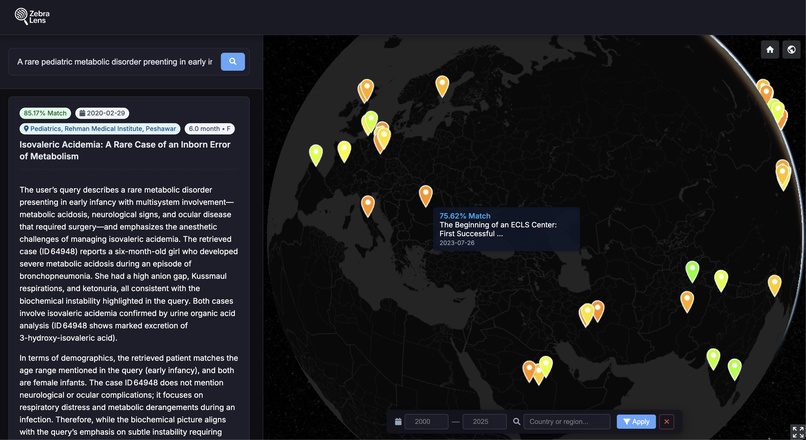The width and height of the screenshot is (806, 440).
Task: Click the home view icon on the map
Action: pyautogui.click(x=770, y=50)
